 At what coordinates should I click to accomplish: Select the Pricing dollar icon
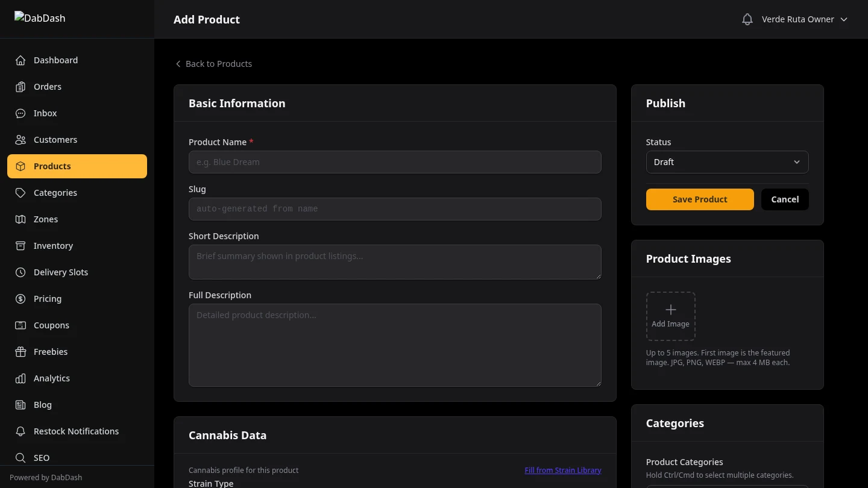pos(20,299)
